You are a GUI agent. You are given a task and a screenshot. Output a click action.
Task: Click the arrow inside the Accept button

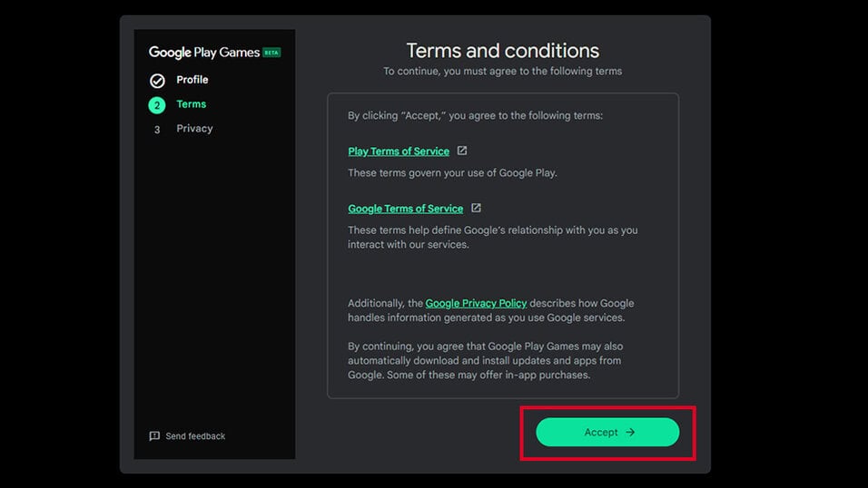630,433
